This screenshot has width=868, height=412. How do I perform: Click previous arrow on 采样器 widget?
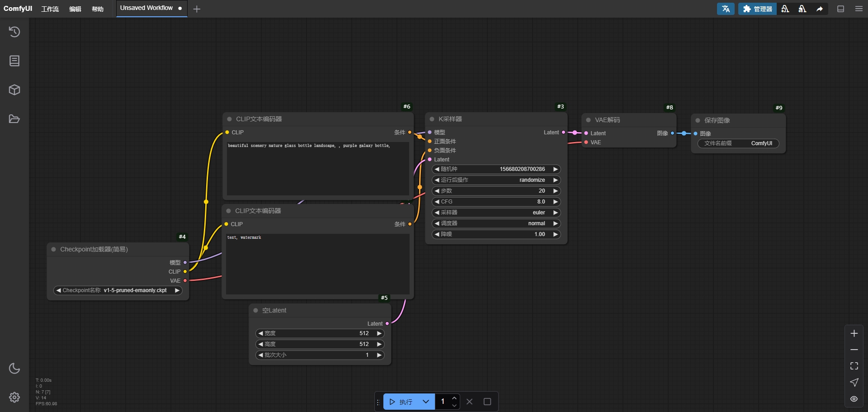tap(437, 213)
